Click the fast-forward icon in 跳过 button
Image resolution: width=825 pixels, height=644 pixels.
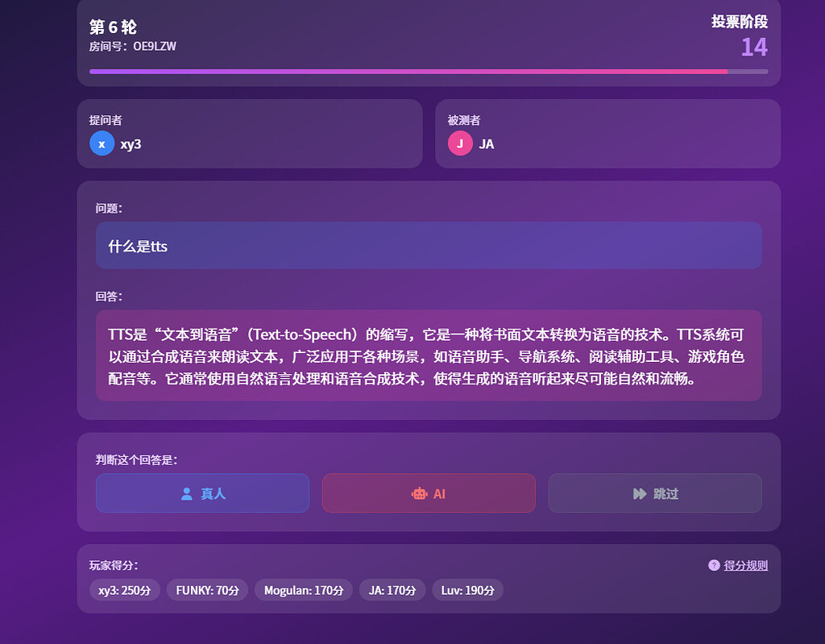point(640,493)
